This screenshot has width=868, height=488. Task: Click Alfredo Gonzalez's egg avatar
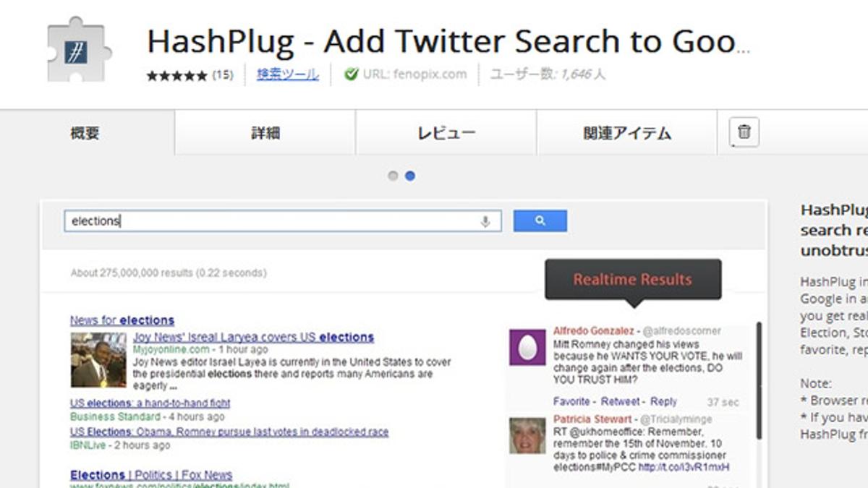tap(527, 347)
